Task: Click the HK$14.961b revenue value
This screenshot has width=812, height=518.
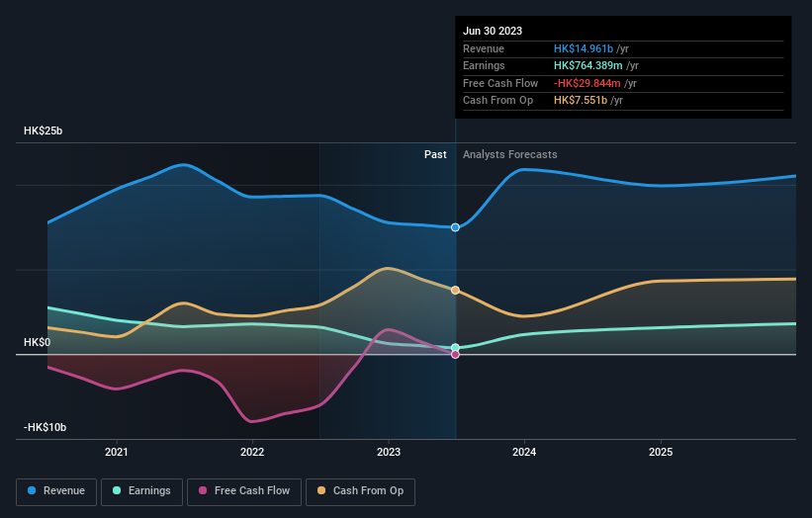Action: pos(584,48)
